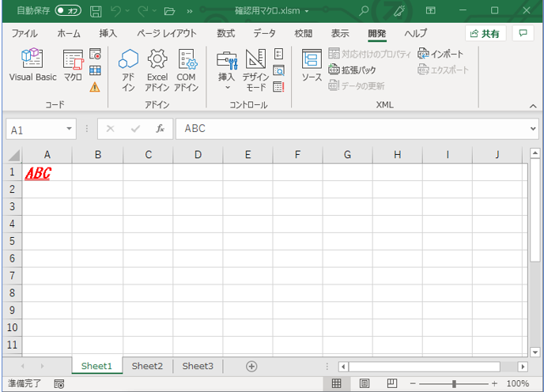This screenshot has width=544, height=392.
Task: Switch to Page Break Preview
Action: point(392,383)
